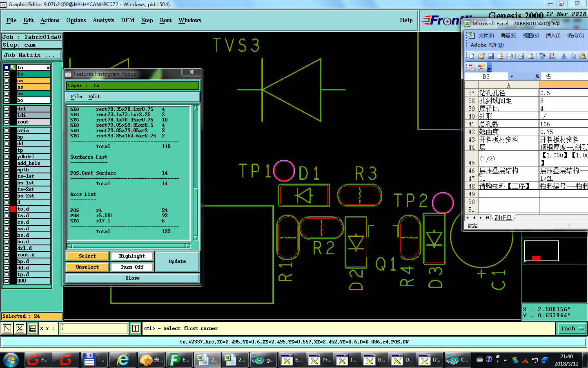This screenshot has height=368, width=588.
Task: Open Internet Explorer from taskbar
Action: click(122, 360)
